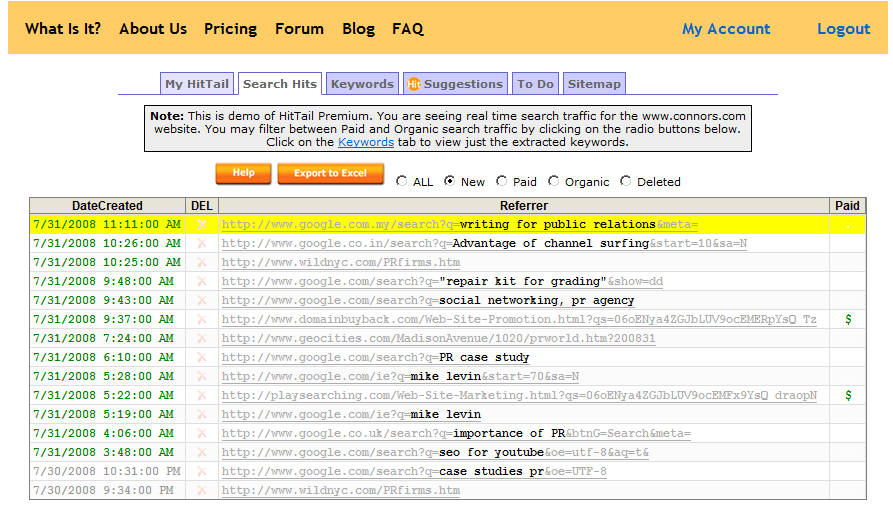Click Export to Excel button
Viewport: 893px width, 508px height.
[x=330, y=173]
